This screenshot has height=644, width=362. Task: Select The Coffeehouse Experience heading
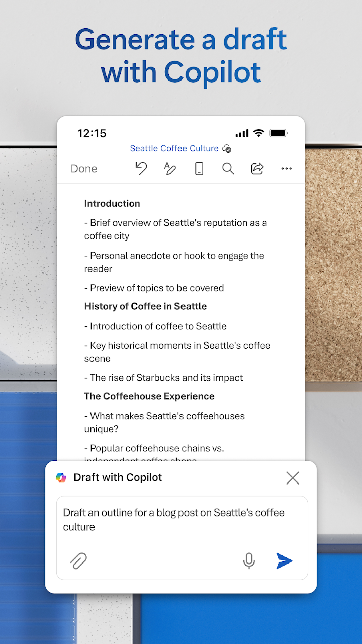(149, 396)
